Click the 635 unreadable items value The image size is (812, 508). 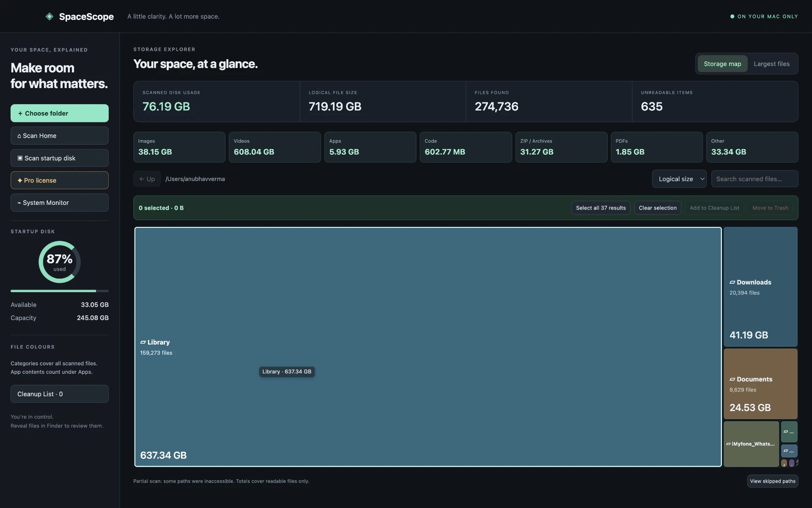[652, 107]
